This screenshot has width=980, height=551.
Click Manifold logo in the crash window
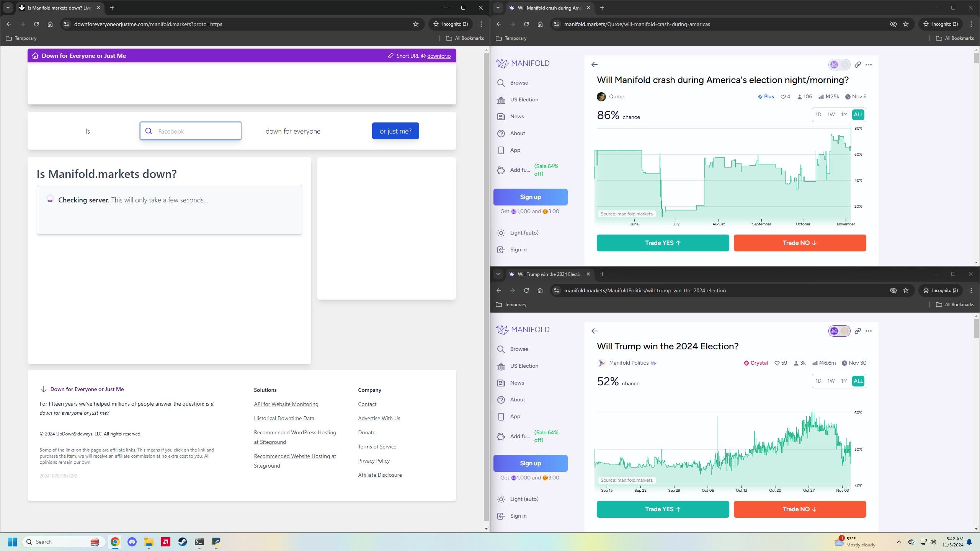point(523,63)
